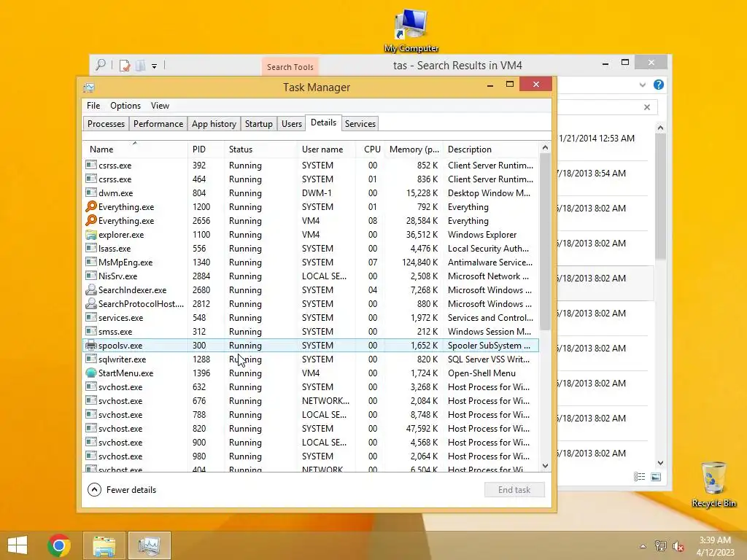Screen dimensions: 747x560
Task: Switch to the Startup tab
Action: coord(259,124)
